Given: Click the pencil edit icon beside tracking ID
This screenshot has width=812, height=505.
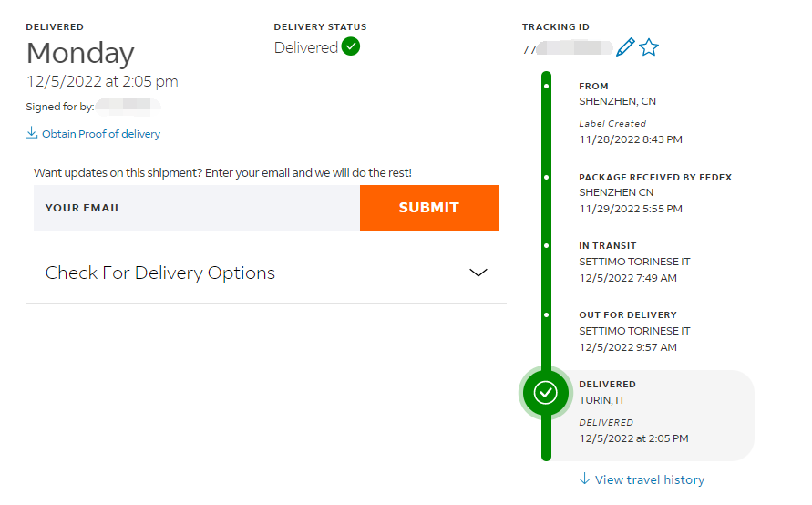Looking at the screenshot, I should point(625,47).
